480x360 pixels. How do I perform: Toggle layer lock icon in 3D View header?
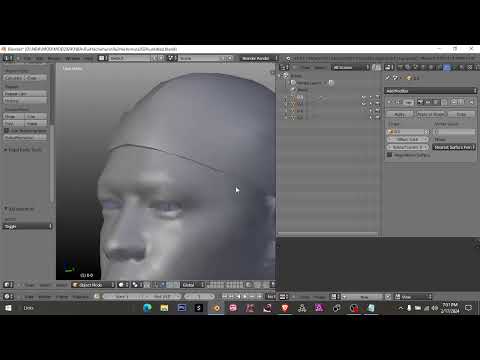[248, 285]
